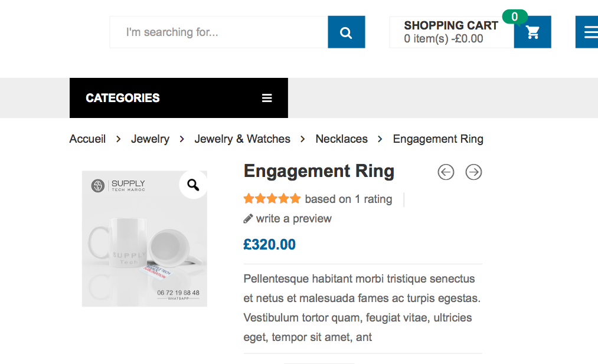Click the pencil icon for writing review
Viewport: 598px width, 364px height.
pyautogui.click(x=248, y=219)
